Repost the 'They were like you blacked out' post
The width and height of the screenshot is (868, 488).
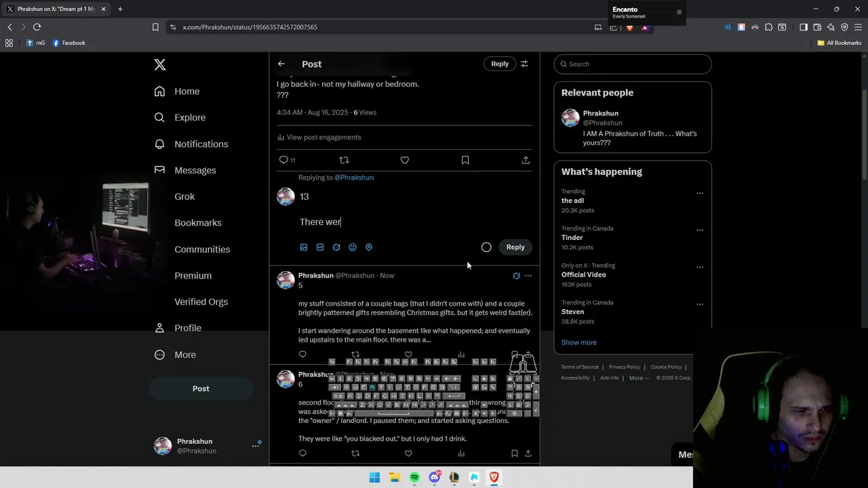pyautogui.click(x=355, y=453)
